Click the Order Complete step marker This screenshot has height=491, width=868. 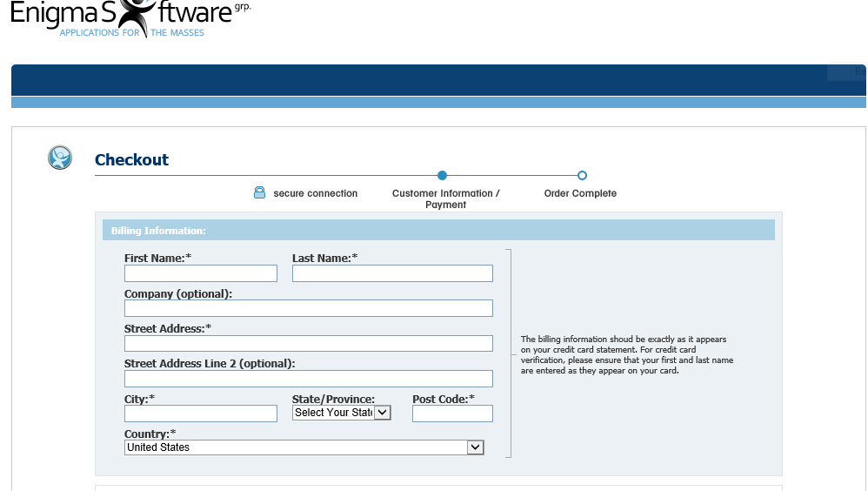[582, 175]
